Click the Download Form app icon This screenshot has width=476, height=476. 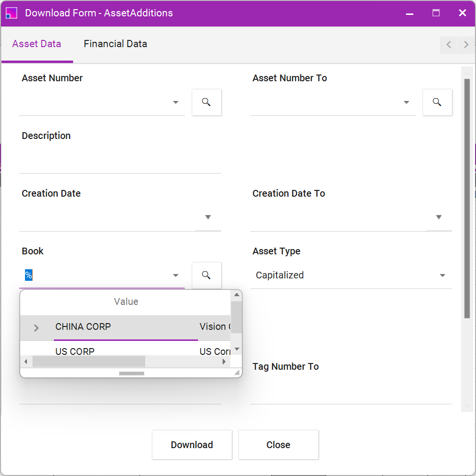coord(12,13)
